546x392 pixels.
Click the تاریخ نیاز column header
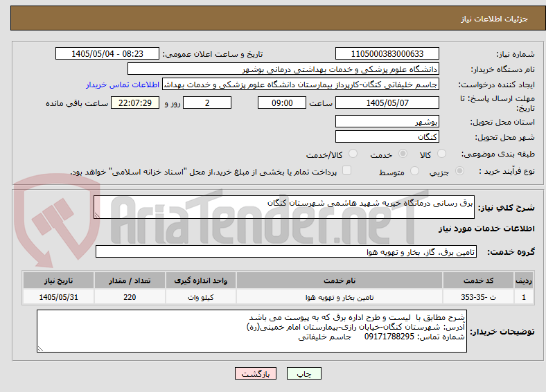pos(58,280)
